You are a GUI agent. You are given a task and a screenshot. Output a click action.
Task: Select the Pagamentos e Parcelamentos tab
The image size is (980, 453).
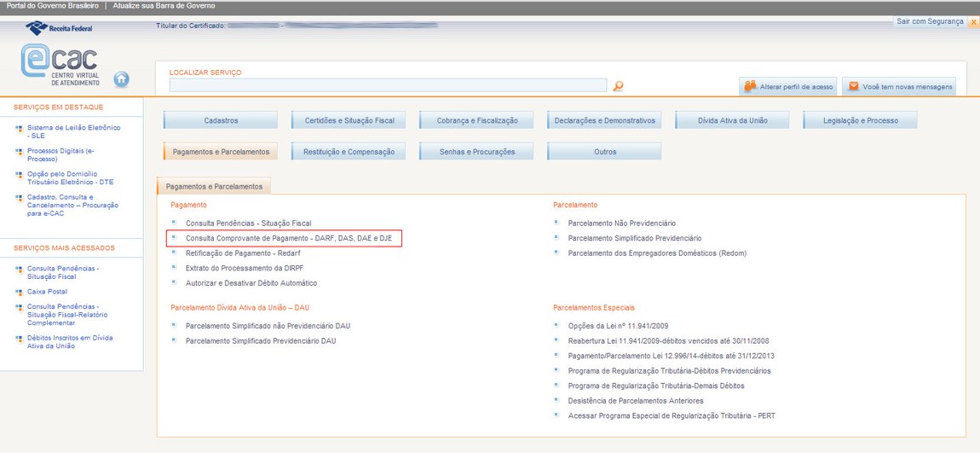220,152
